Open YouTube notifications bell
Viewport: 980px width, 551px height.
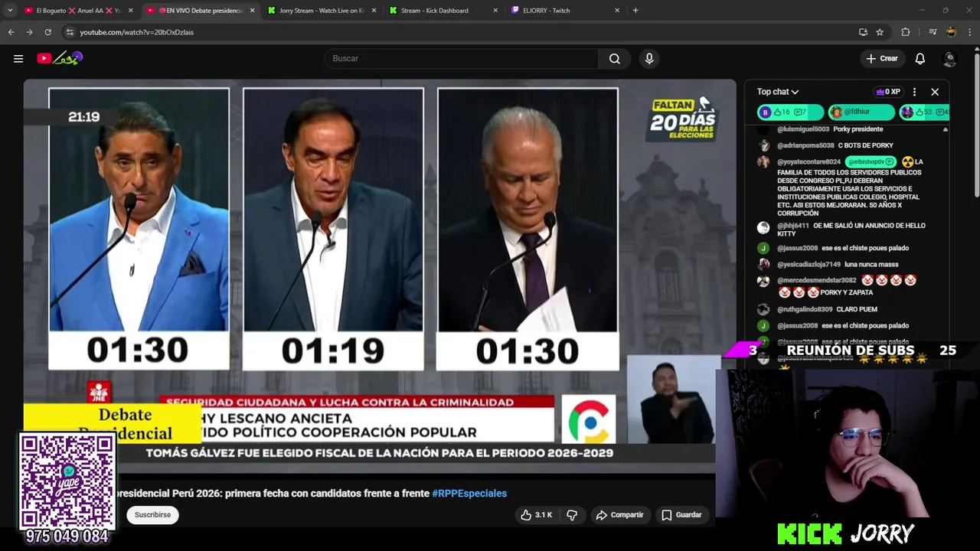(920, 58)
